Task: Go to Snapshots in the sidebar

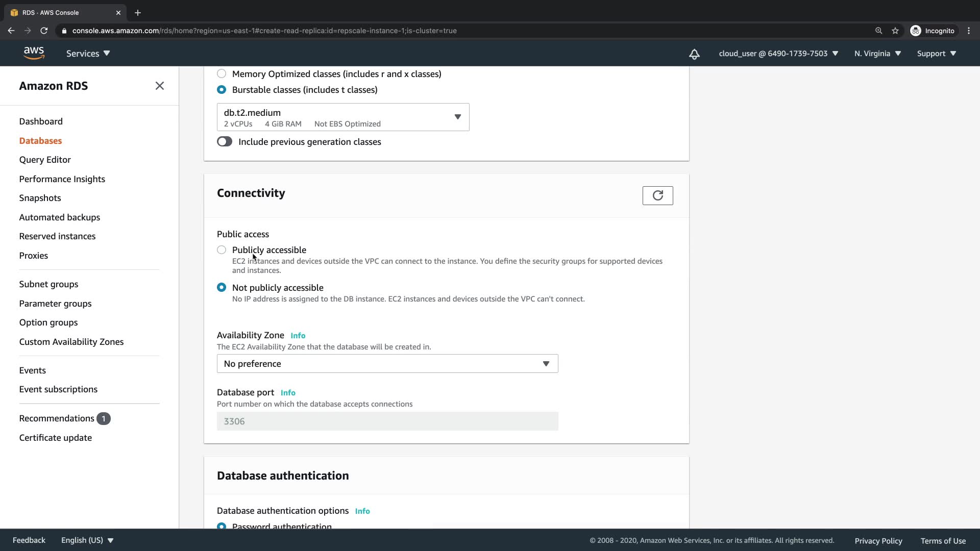Action: pyautogui.click(x=40, y=198)
